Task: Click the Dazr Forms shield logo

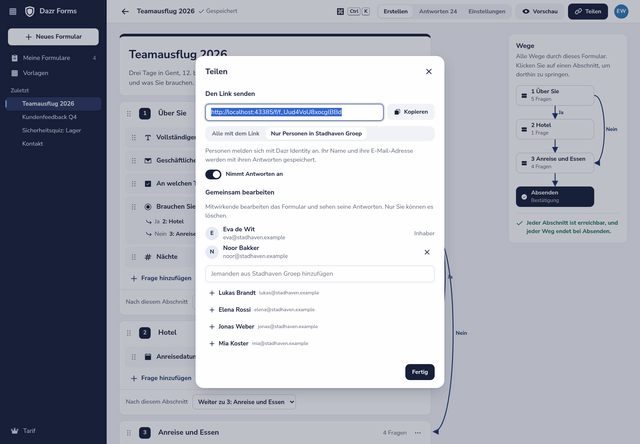Action: pyautogui.click(x=29, y=11)
